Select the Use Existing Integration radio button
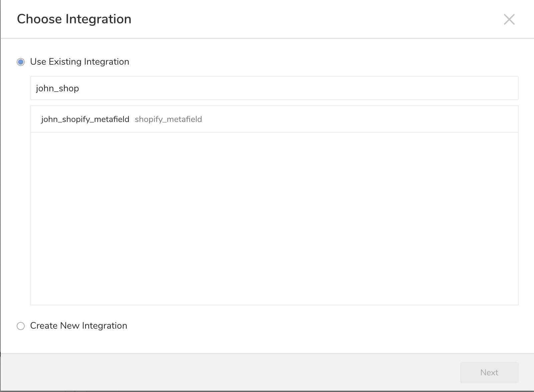The height and width of the screenshot is (392, 534). click(x=21, y=62)
